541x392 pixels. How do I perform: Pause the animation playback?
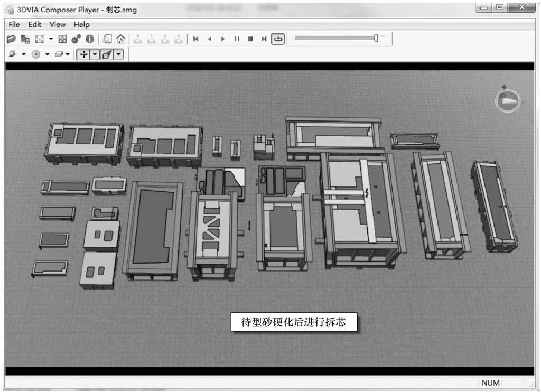pos(237,39)
